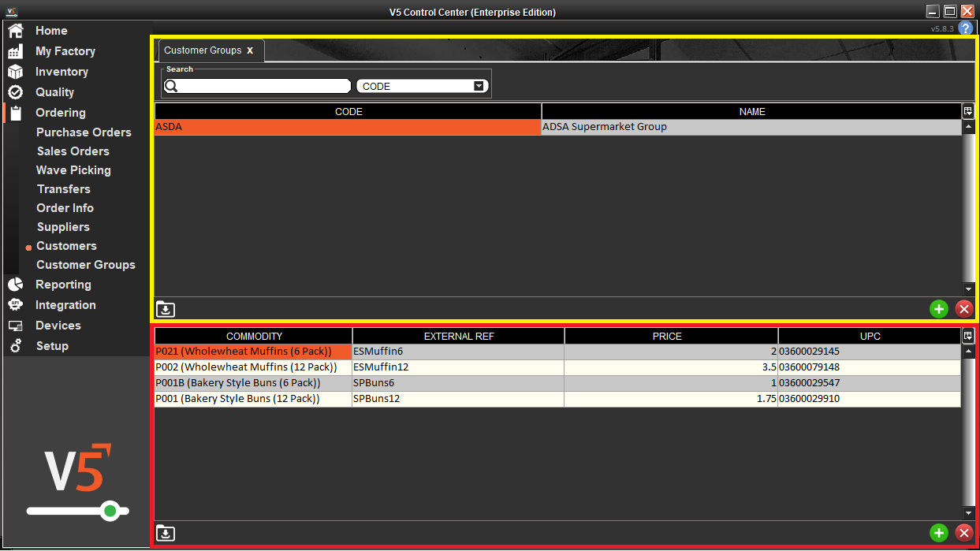Click the Reporting pie chart icon
This screenshot has width=980, height=551.
tap(14, 284)
